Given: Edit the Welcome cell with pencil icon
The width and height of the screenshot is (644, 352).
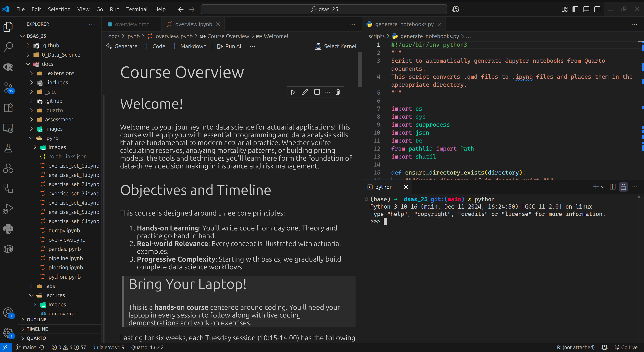Looking at the screenshot, I should (x=305, y=92).
